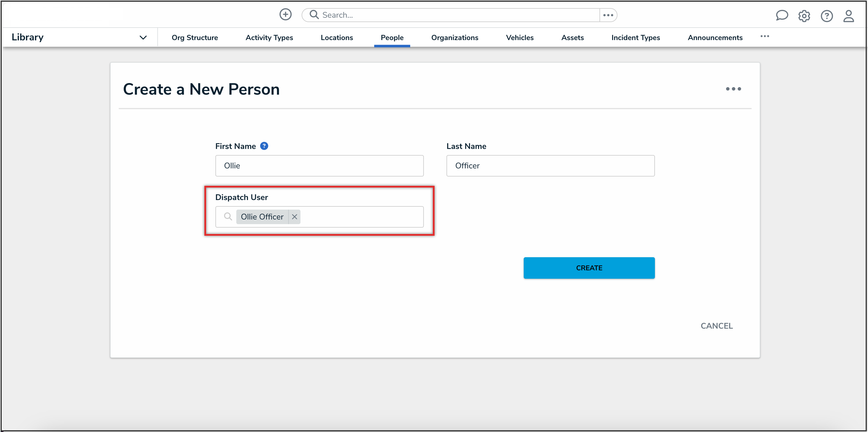Screen dimensions: 868x432
Task: Open the settings gear icon
Action: coord(804,16)
